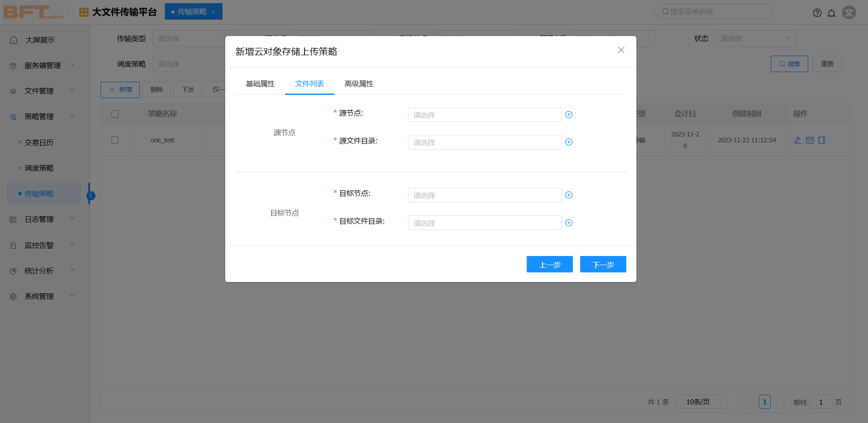Expand the 服务器管理 sidebar menu
The height and width of the screenshot is (423, 868).
coord(42,66)
